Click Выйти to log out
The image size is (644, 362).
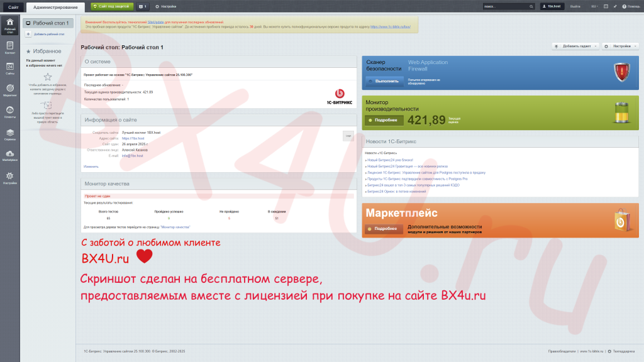tap(575, 6)
